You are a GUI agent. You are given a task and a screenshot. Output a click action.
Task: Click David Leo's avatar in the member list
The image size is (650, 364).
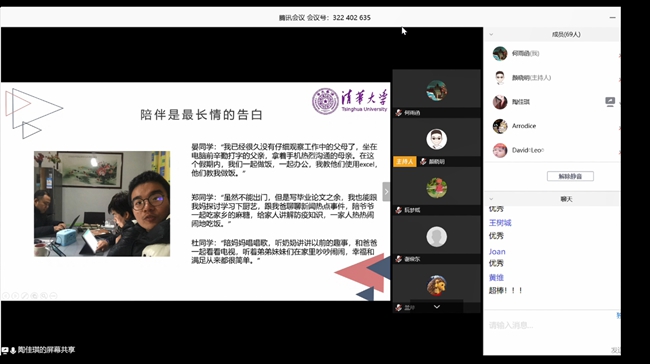click(x=500, y=150)
